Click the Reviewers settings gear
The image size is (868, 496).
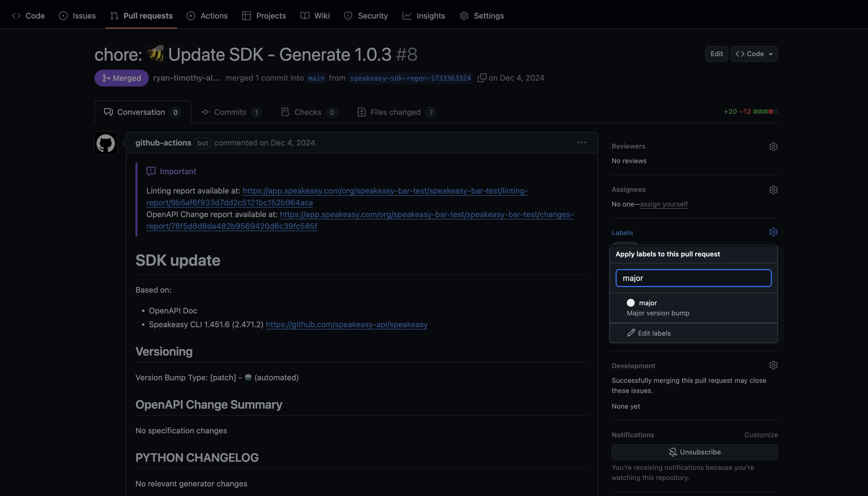coord(773,147)
